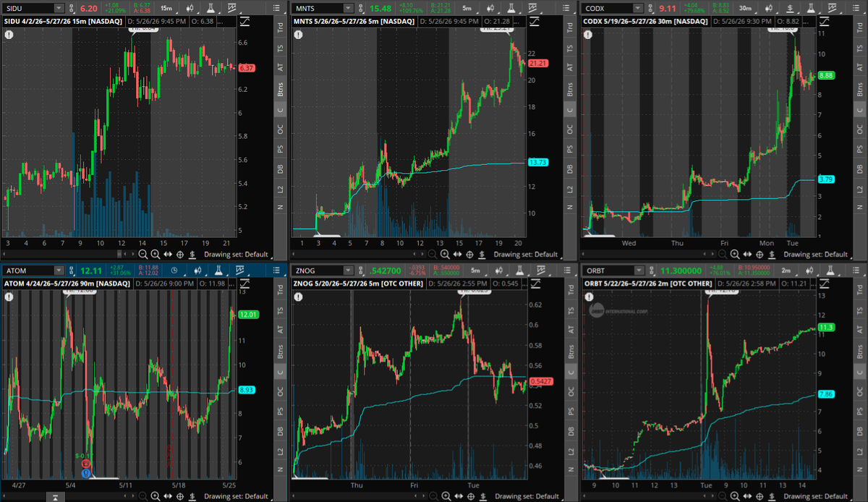The height and width of the screenshot is (502, 868).
Task: Click Drawing set: Default under CODX chart
Action: click(x=816, y=255)
